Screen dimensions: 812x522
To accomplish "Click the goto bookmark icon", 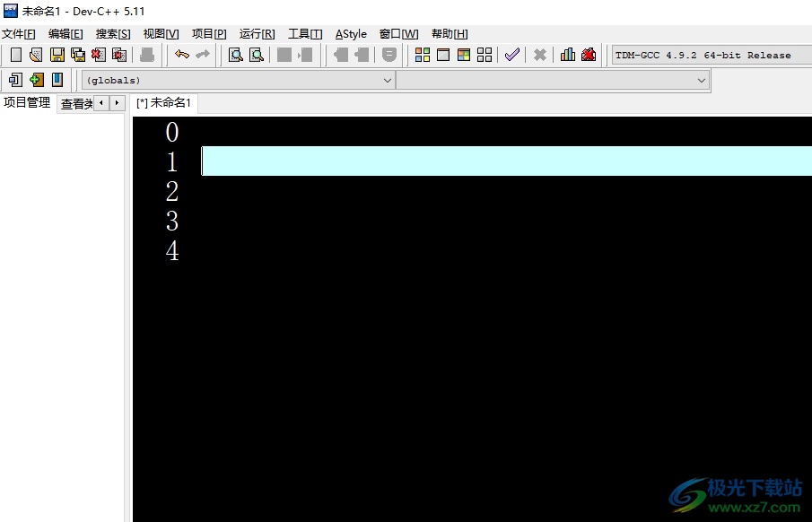I will coord(361,55).
